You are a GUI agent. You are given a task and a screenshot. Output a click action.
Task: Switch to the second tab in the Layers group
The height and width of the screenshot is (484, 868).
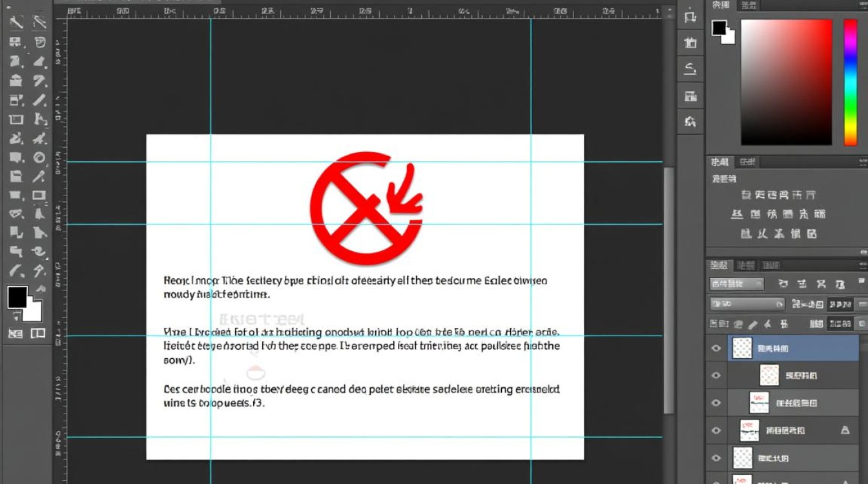point(745,265)
